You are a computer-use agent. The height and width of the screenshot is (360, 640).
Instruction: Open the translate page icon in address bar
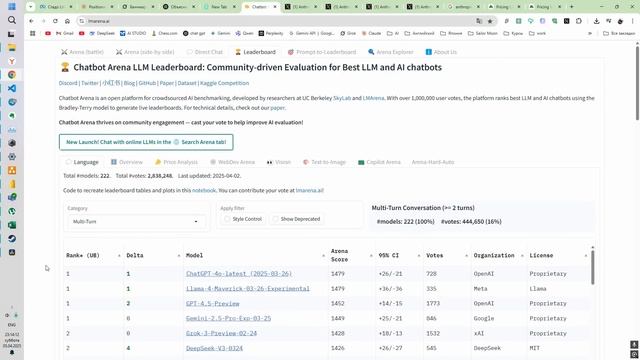(479, 21)
